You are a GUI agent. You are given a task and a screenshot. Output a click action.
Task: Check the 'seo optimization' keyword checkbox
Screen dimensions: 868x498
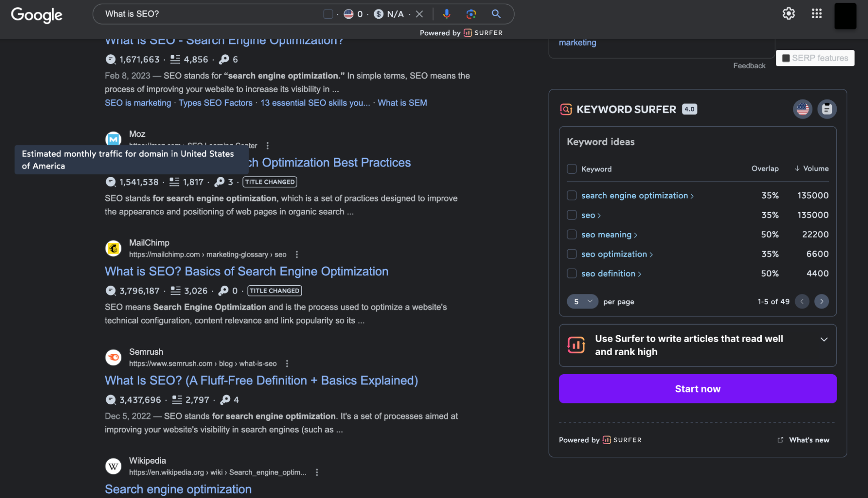pos(571,254)
